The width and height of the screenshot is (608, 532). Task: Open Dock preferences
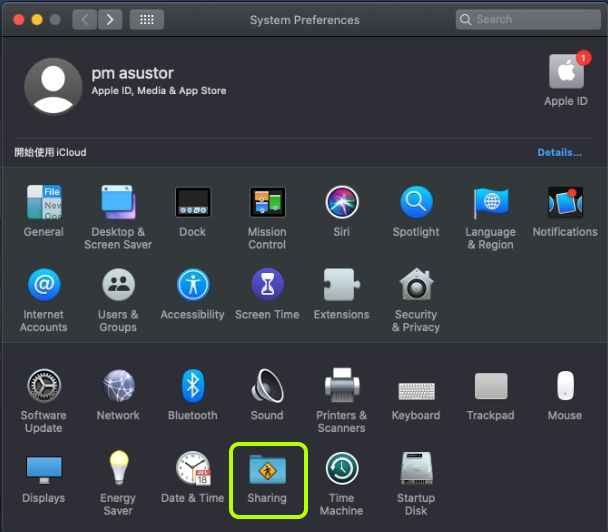tap(193, 202)
